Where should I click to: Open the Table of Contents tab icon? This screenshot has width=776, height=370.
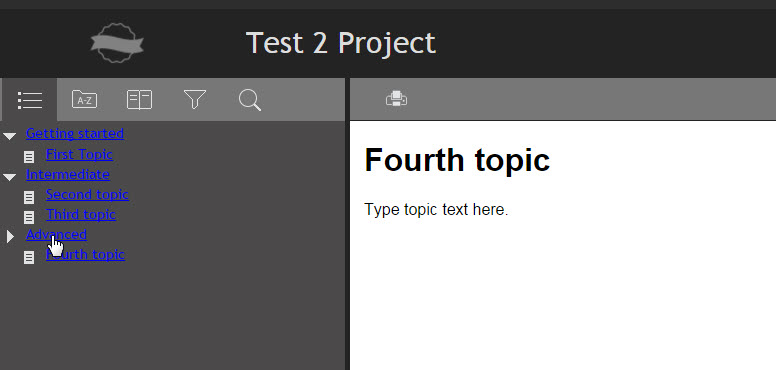(30, 100)
